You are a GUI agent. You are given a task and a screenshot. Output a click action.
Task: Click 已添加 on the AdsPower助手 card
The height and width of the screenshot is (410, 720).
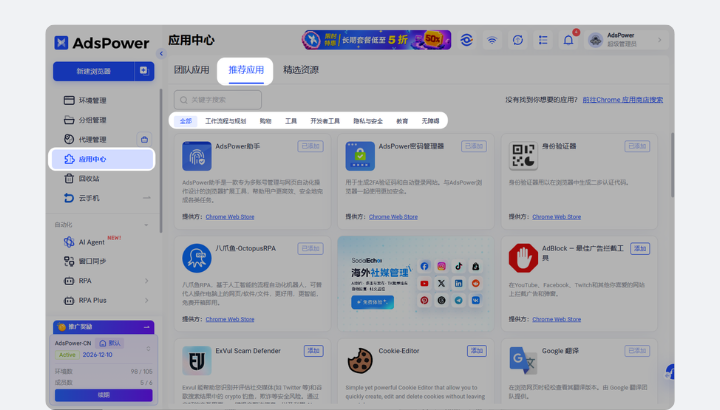[x=310, y=146]
